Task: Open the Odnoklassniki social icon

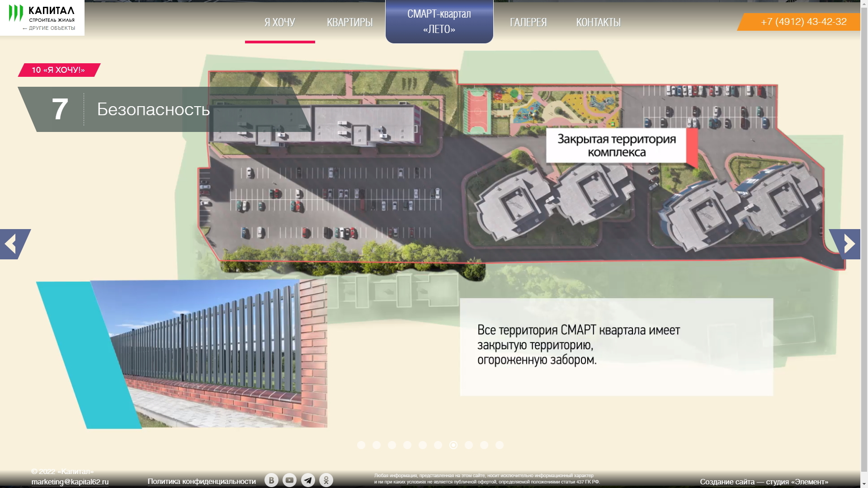Action: pos(326,480)
